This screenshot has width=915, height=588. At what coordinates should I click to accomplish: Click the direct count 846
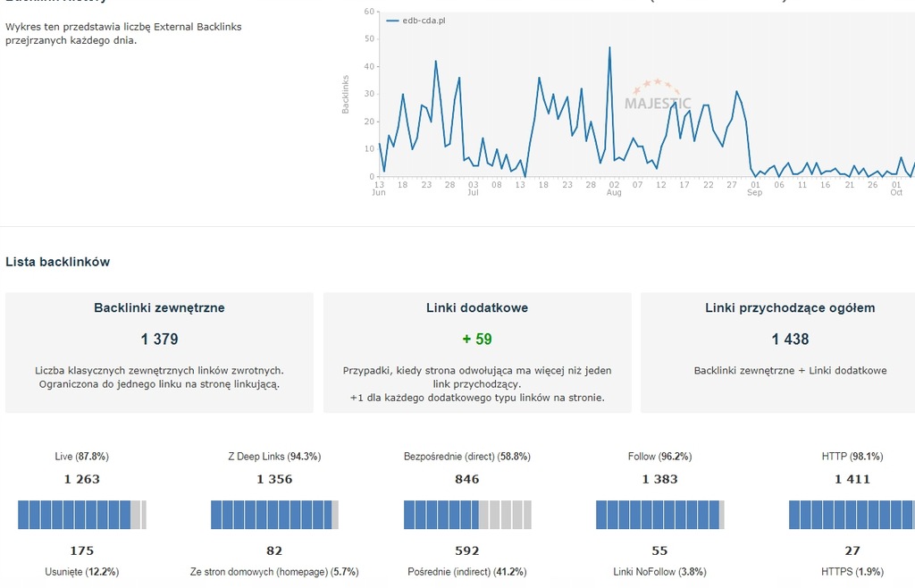[467, 479]
